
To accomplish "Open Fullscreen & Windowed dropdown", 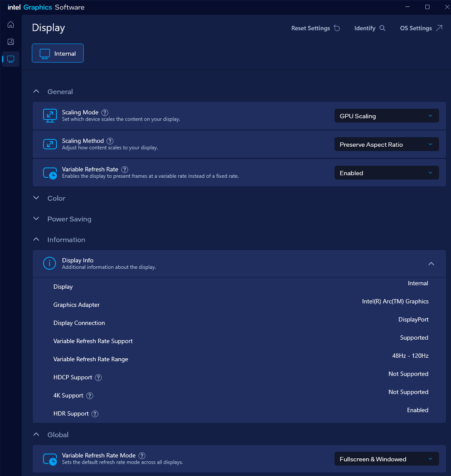I will [386, 459].
